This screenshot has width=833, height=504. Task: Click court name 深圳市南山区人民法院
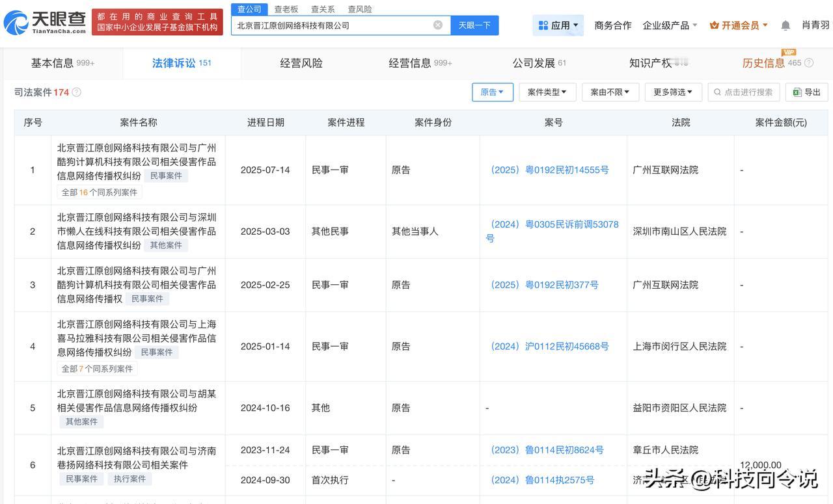point(679,232)
